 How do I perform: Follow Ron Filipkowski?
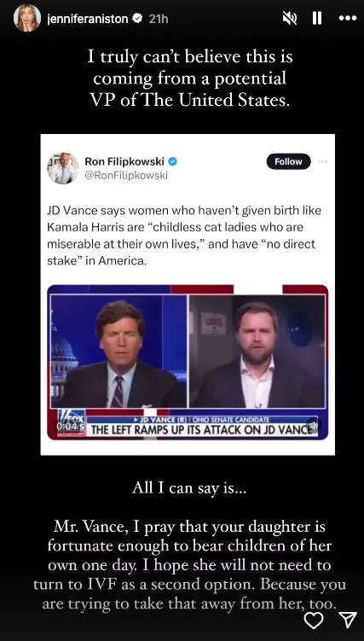point(288,161)
